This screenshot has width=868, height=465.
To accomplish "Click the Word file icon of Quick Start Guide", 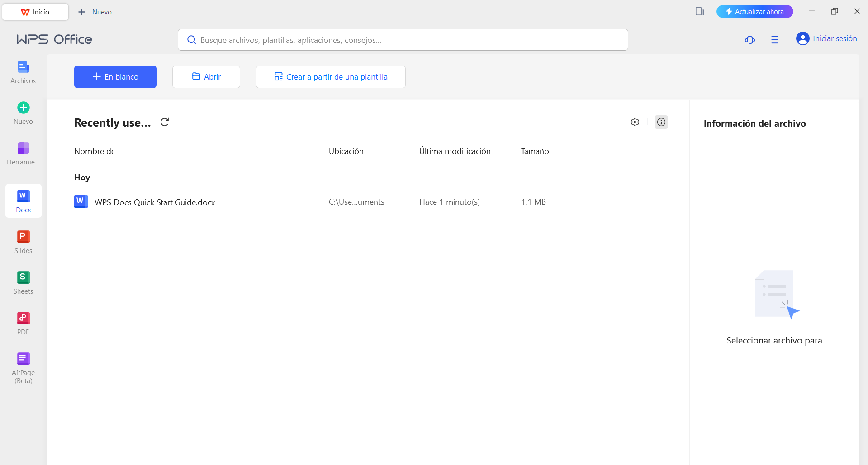I will (81, 202).
